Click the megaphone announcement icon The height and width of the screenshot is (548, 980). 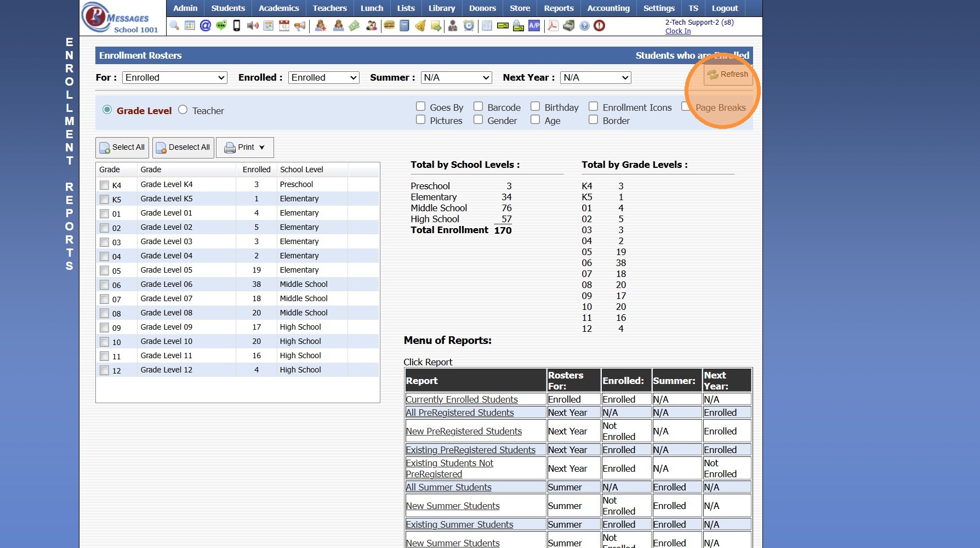pyautogui.click(x=300, y=25)
